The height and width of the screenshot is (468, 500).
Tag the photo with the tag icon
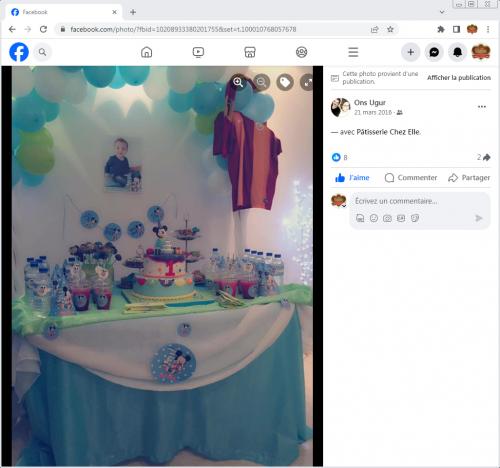click(285, 82)
